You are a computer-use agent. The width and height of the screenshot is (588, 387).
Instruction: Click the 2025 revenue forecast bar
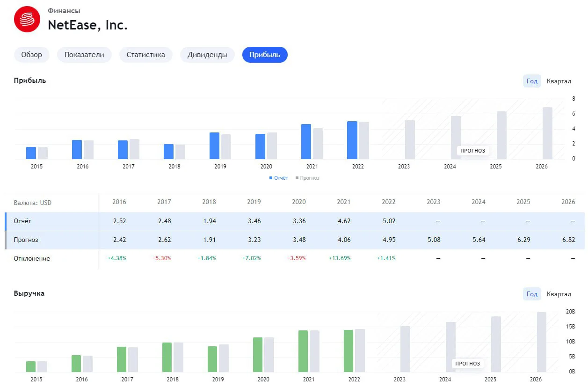(x=496, y=344)
